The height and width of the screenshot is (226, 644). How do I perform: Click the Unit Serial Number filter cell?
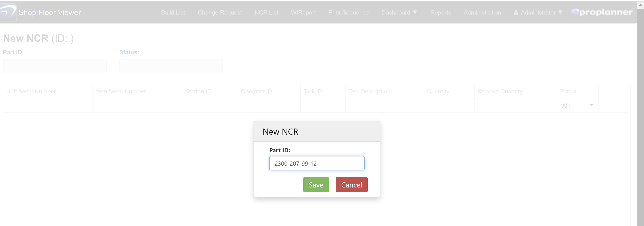pos(48,105)
